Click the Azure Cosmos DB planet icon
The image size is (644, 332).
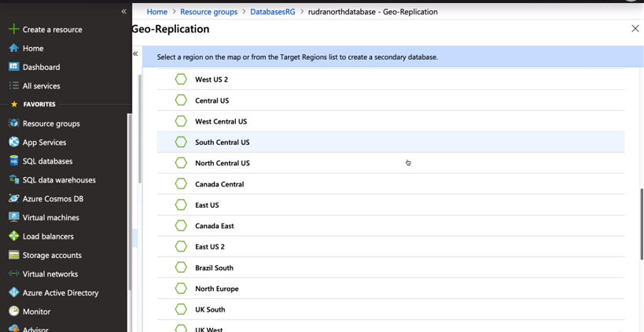point(14,198)
